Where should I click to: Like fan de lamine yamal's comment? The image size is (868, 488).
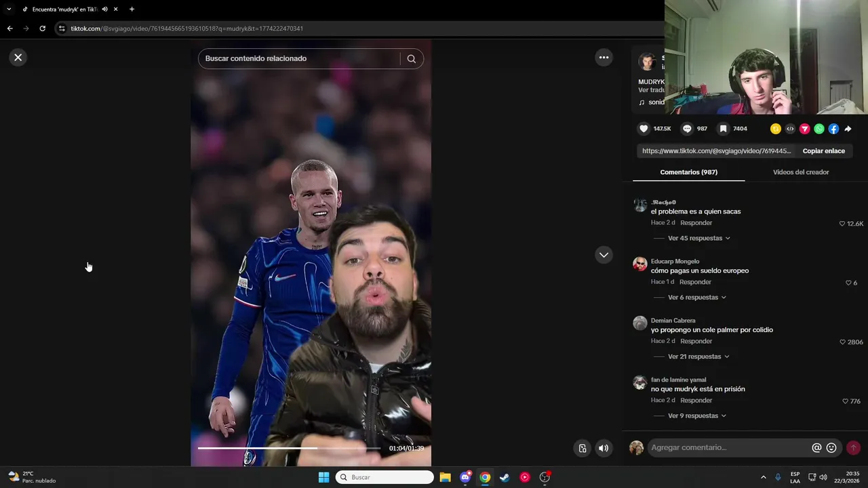click(x=846, y=401)
